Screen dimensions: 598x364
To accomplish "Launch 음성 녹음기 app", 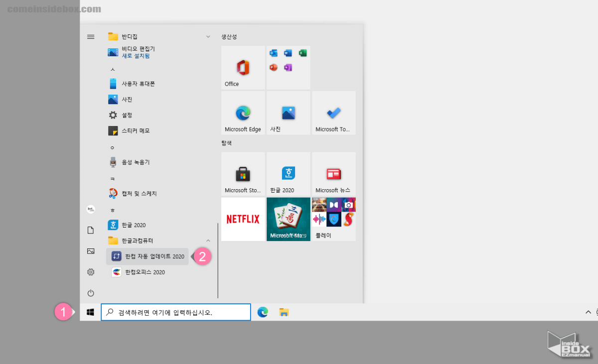I will 160,162.
